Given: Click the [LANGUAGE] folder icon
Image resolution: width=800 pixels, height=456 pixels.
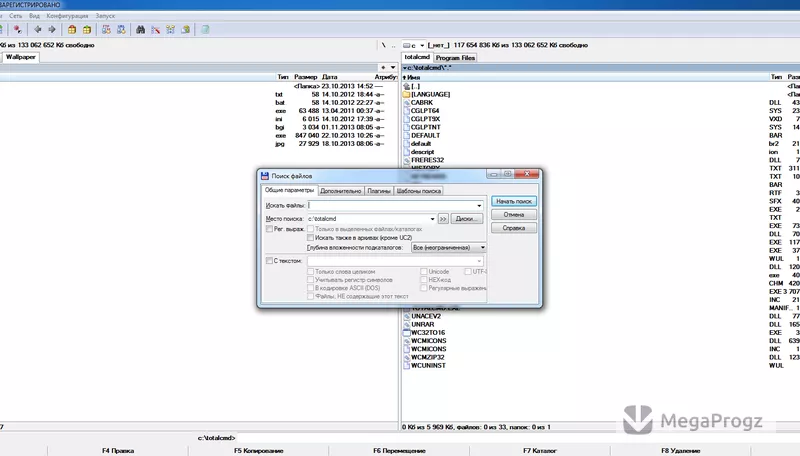Looking at the screenshot, I should click(407, 94).
